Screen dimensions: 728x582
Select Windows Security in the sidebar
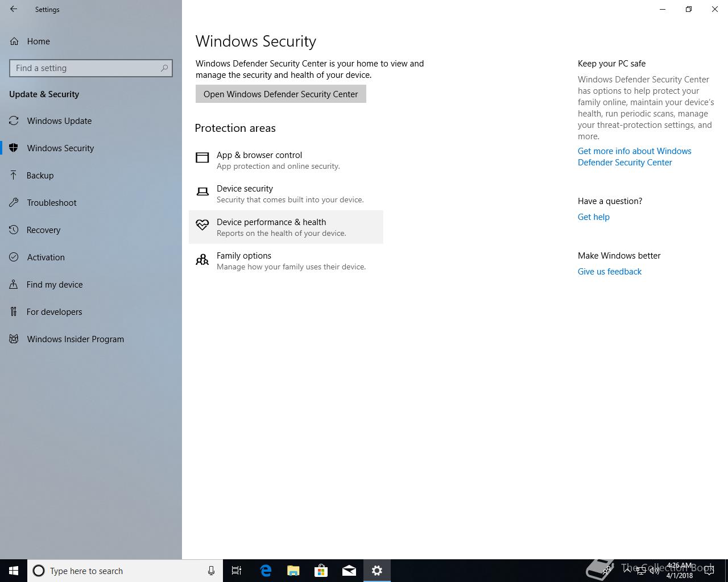point(91,148)
